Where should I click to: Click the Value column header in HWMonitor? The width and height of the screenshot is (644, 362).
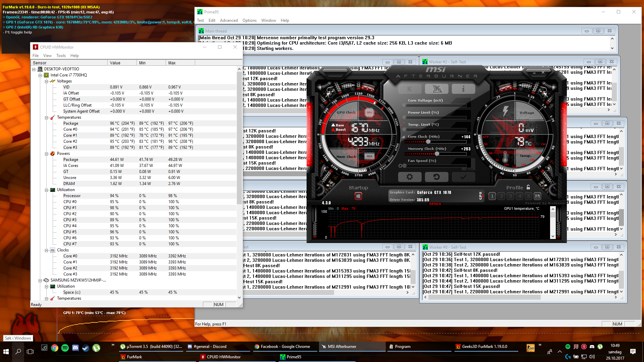[122, 63]
